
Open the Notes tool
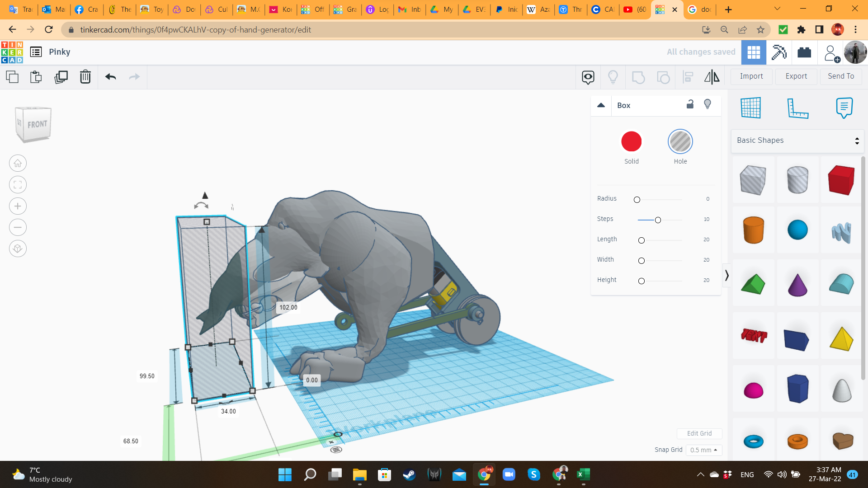pos(844,108)
